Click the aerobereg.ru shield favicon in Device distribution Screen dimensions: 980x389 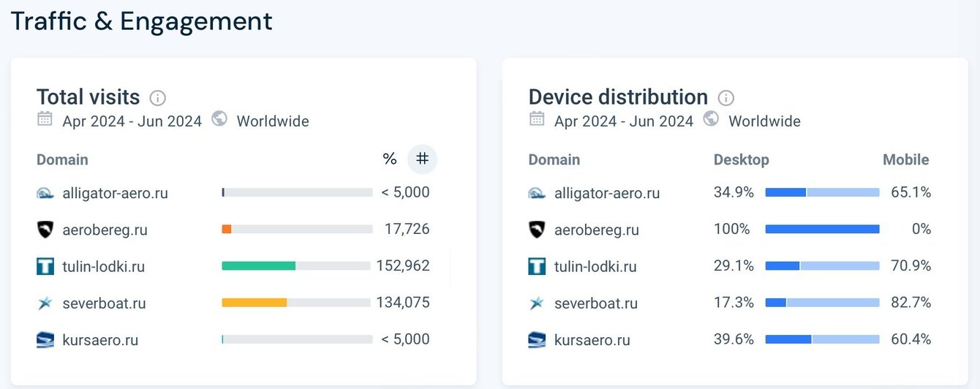point(537,230)
